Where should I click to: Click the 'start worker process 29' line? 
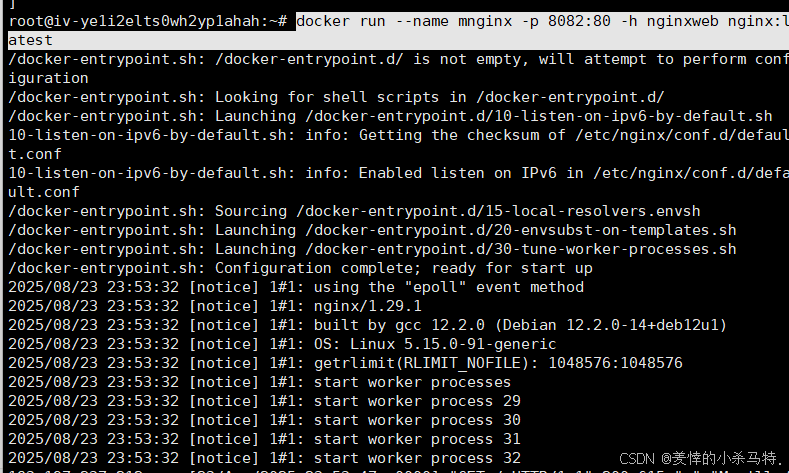pos(265,401)
